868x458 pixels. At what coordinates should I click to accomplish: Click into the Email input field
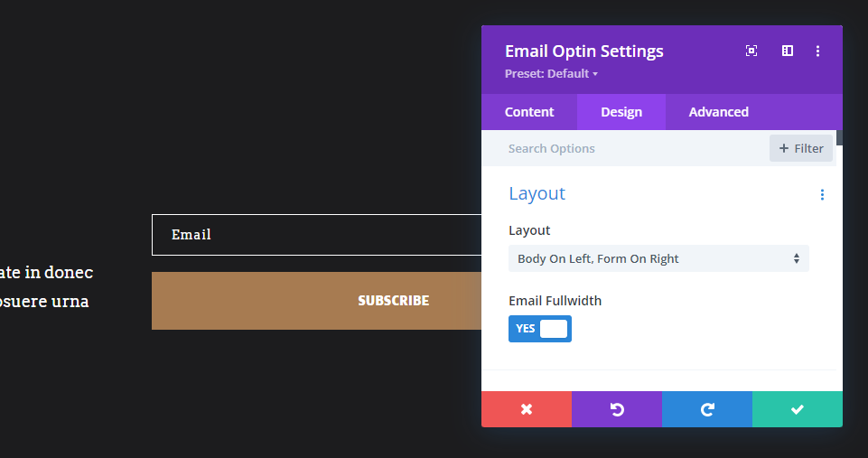click(316, 235)
